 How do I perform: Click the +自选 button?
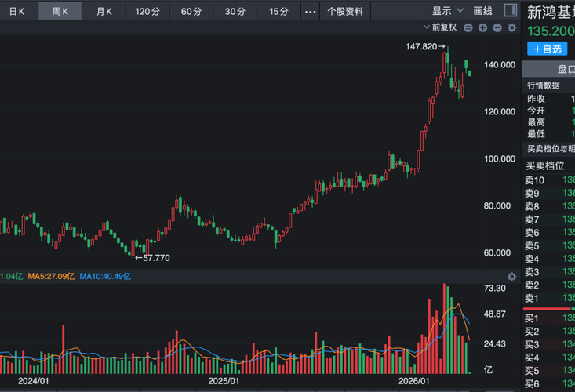[x=547, y=49]
